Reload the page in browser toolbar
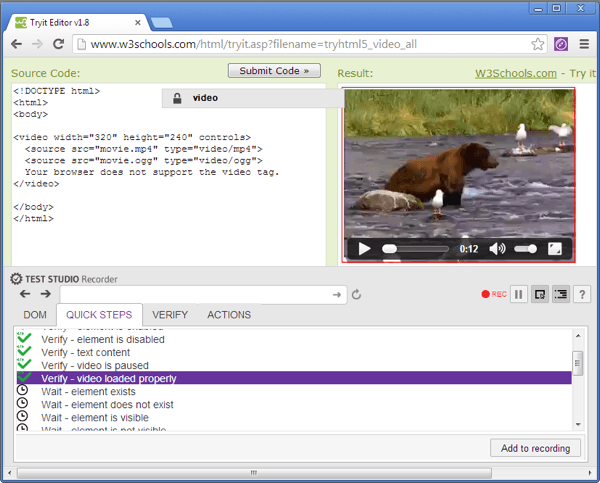The height and width of the screenshot is (483, 600). (x=58, y=44)
